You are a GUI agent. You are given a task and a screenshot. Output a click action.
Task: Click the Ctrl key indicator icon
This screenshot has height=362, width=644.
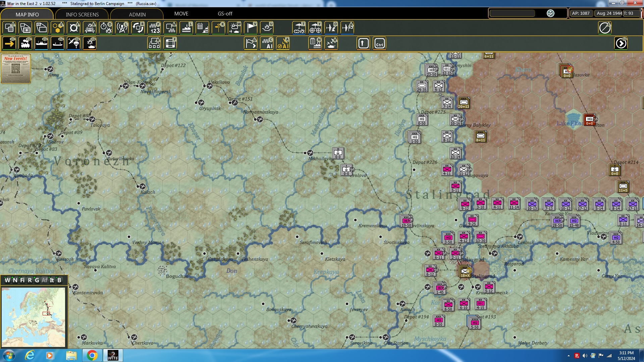point(379,43)
